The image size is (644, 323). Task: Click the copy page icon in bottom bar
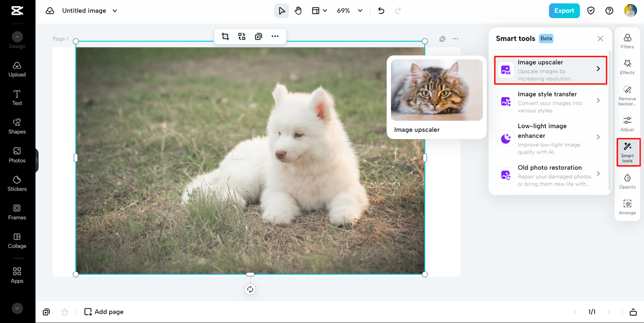click(46, 312)
